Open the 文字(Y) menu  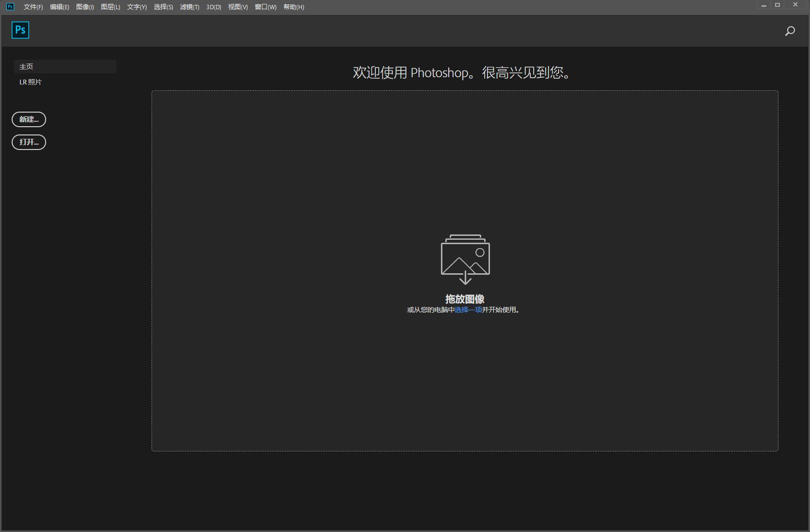coord(136,7)
